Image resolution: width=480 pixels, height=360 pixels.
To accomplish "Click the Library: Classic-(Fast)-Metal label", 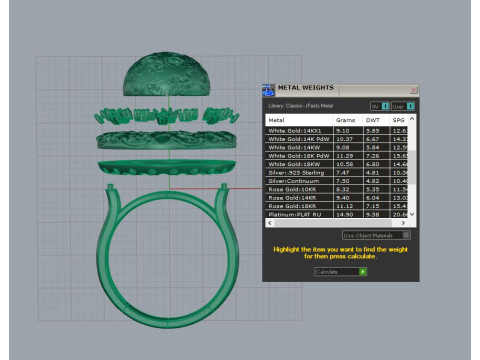I will pyautogui.click(x=301, y=106).
